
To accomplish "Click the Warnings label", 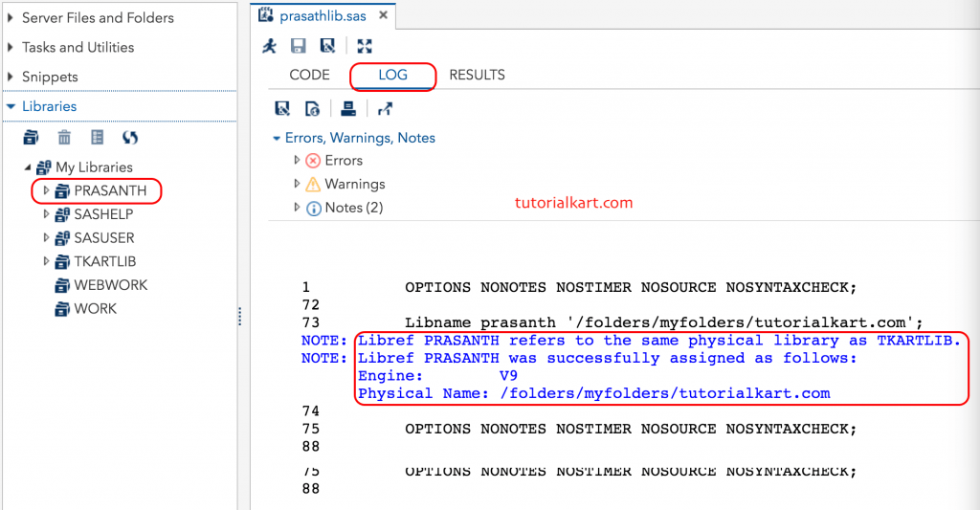I will (355, 184).
